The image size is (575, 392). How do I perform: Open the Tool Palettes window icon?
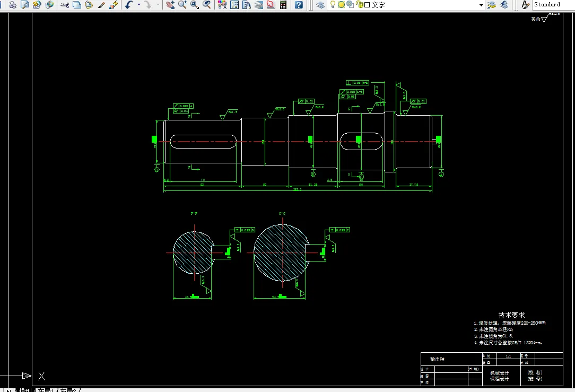pos(247,5)
